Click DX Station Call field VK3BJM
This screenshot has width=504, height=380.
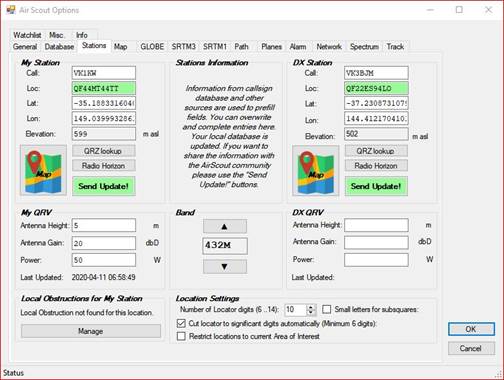point(376,73)
